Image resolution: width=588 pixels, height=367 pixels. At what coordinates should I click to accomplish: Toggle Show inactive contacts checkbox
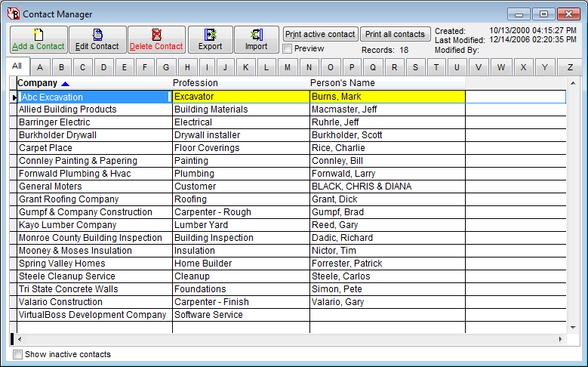tap(18, 354)
